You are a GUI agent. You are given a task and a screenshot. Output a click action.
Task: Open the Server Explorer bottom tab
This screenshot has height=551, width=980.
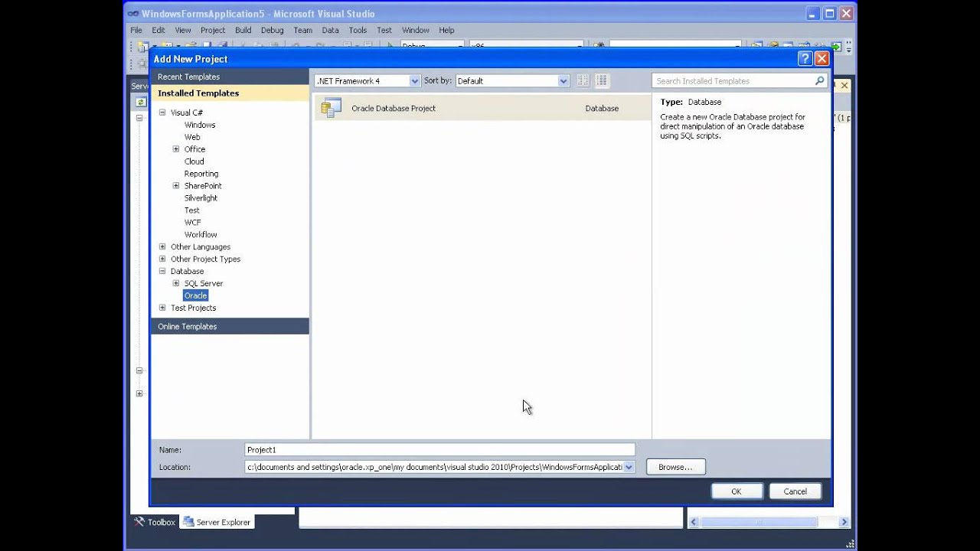pyautogui.click(x=217, y=522)
